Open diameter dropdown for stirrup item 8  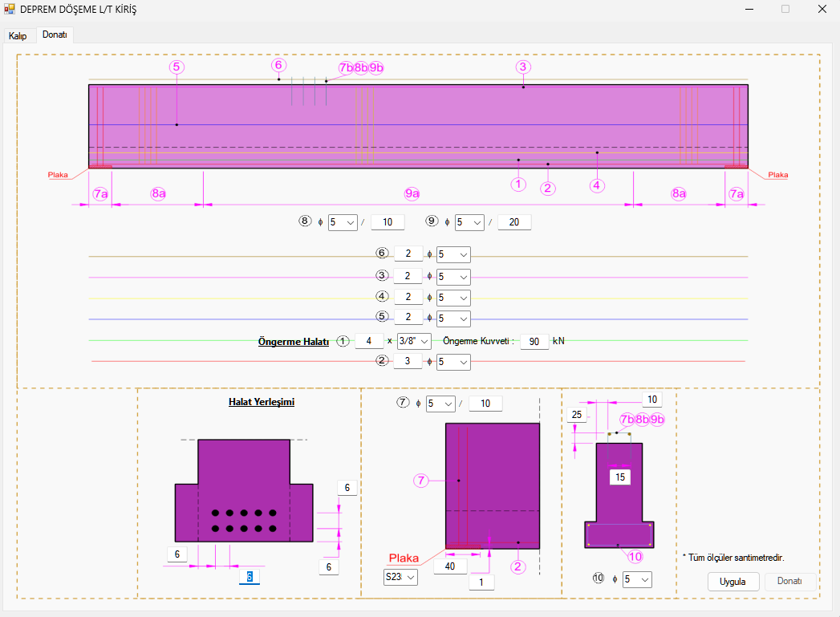coord(342,222)
